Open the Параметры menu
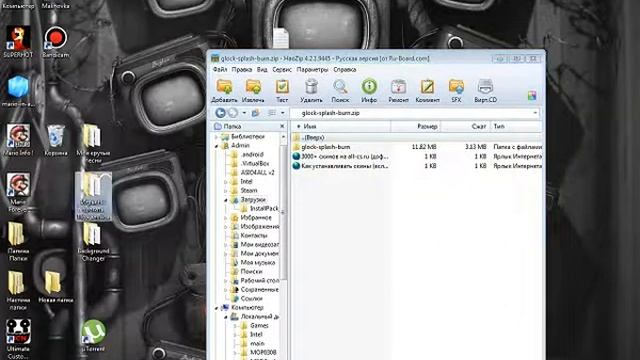The width and height of the screenshot is (640, 360). (312, 70)
